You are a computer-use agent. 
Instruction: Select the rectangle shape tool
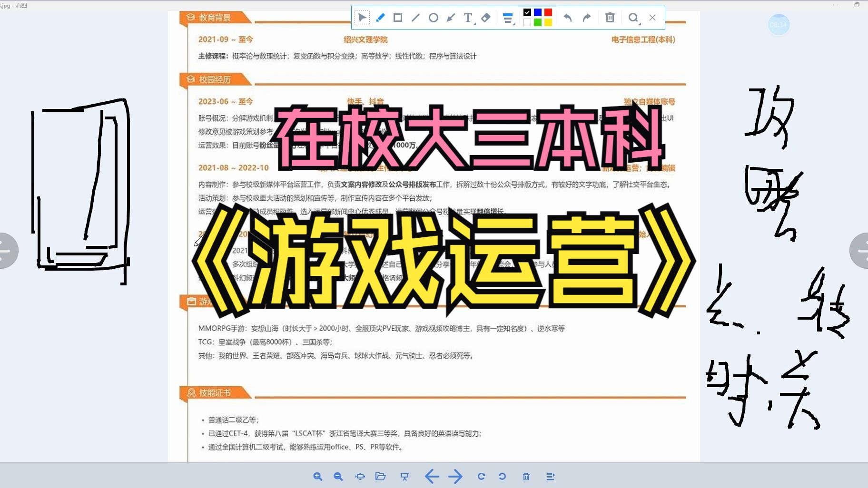(x=398, y=18)
